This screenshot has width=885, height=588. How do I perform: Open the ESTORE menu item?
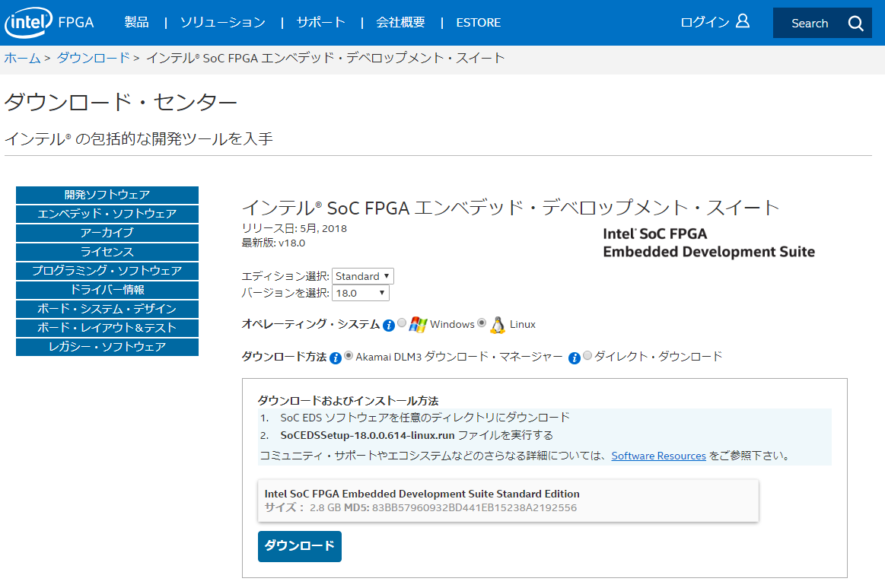pos(478,23)
